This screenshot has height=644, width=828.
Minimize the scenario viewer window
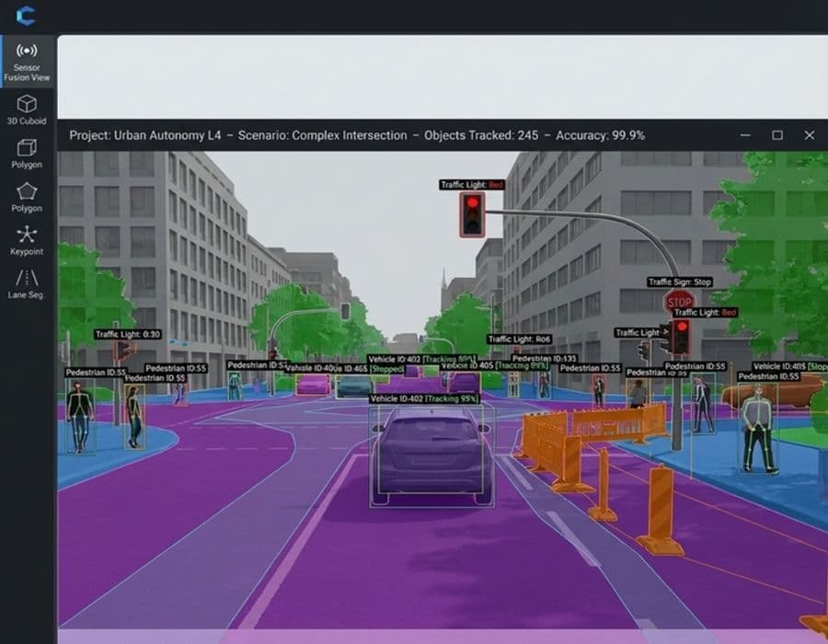(x=745, y=135)
